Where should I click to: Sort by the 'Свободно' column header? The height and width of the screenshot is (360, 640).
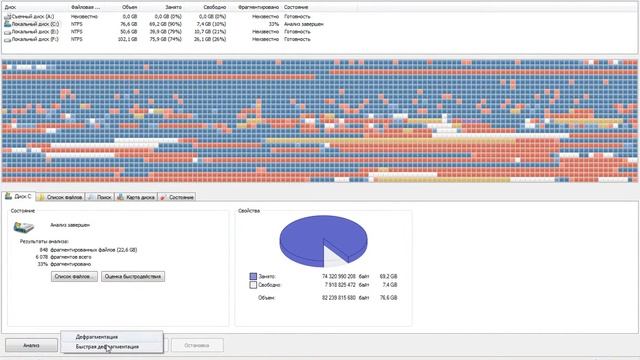(x=215, y=7)
